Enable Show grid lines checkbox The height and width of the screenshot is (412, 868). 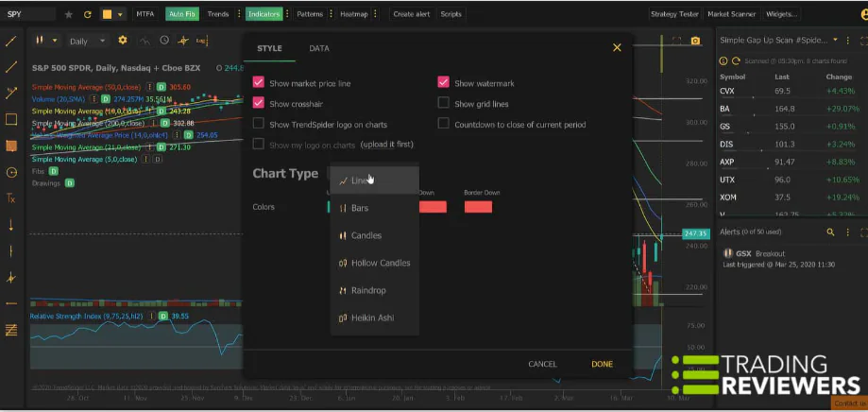[x=443, y=104]
